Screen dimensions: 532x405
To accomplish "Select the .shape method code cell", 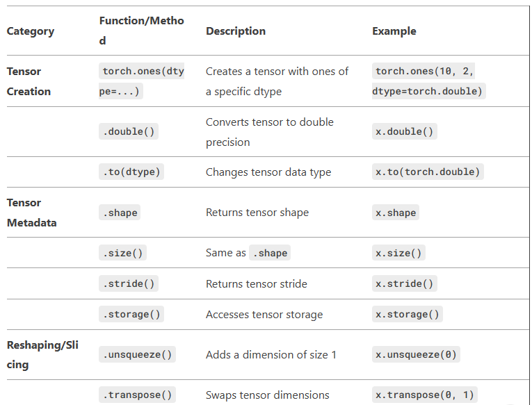I will pyautogui.click(x=120, y=213).
